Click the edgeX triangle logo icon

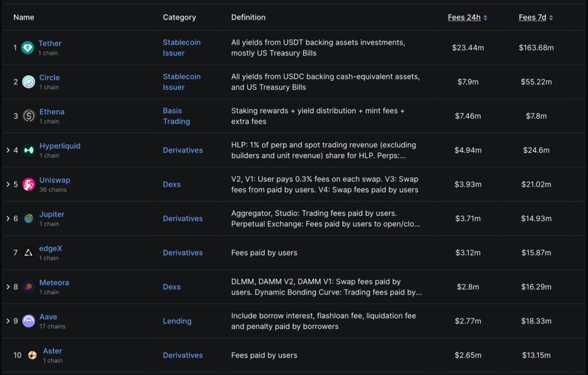coord(29,253)
